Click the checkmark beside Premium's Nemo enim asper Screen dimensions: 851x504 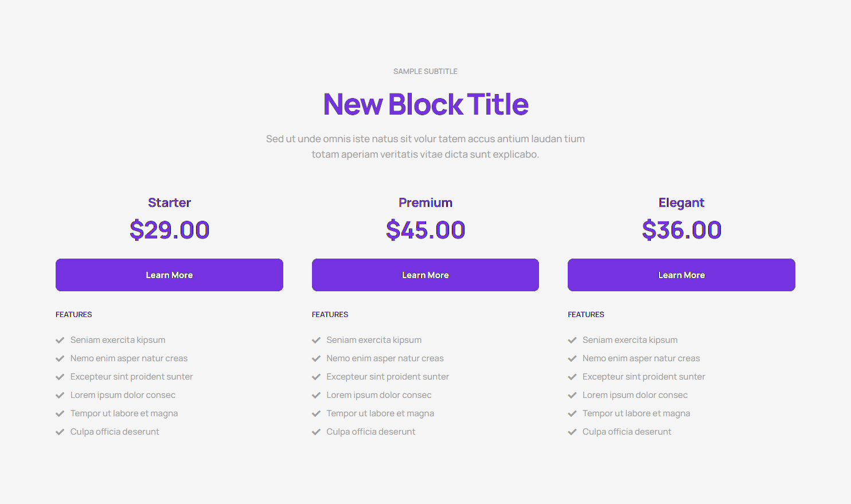316,358
